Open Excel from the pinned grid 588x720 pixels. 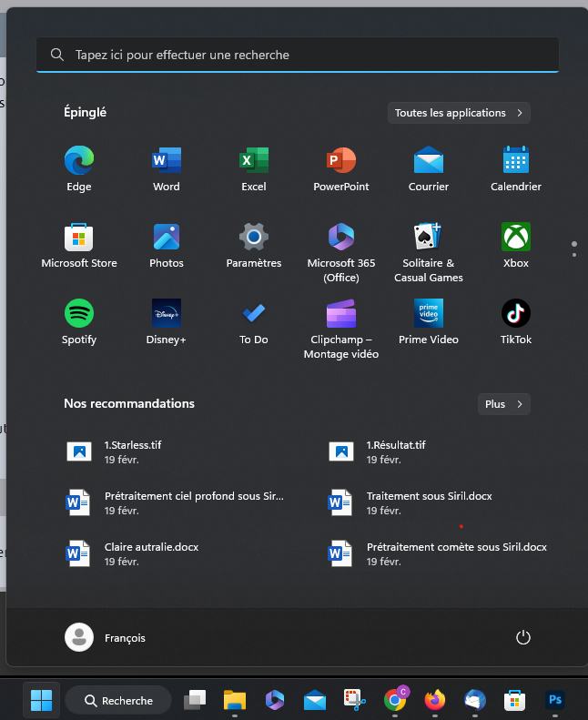click(254, 169)
